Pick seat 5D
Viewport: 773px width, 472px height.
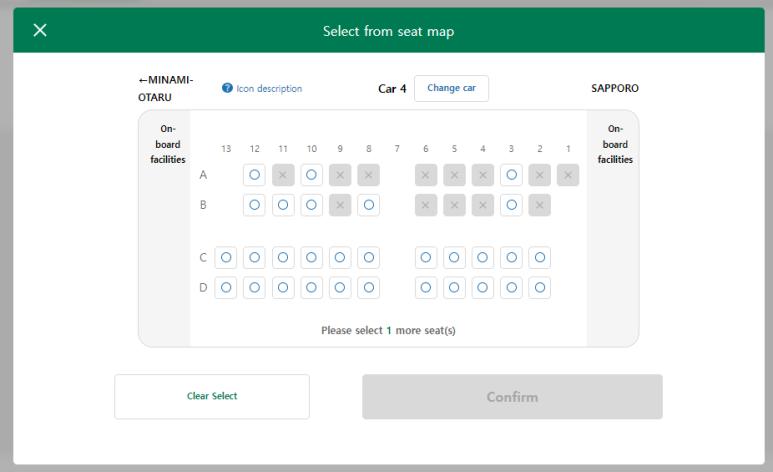(x=454, y=288)
